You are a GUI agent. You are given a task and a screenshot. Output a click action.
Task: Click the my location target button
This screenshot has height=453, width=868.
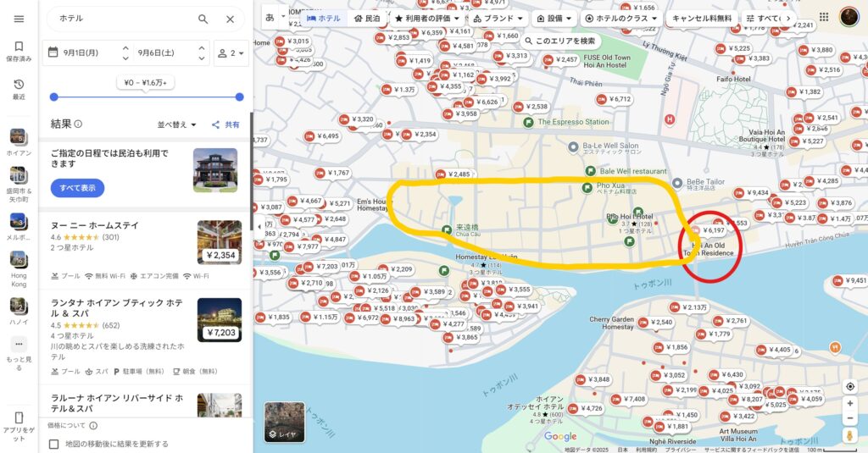[849, 387]
